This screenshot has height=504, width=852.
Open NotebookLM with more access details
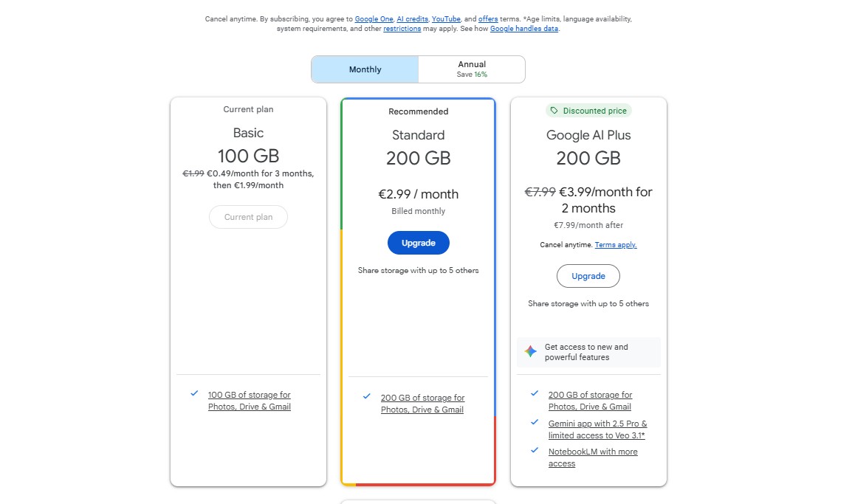[592, 458]
